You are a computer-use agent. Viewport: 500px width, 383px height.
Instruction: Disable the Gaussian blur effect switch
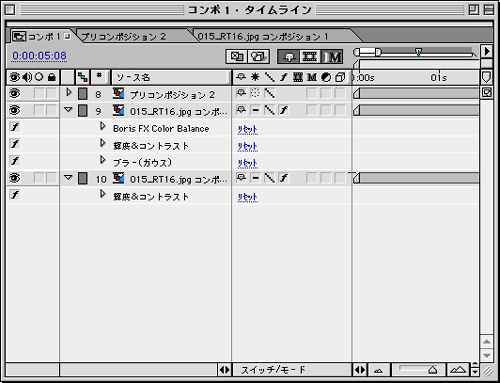point(15,161)
